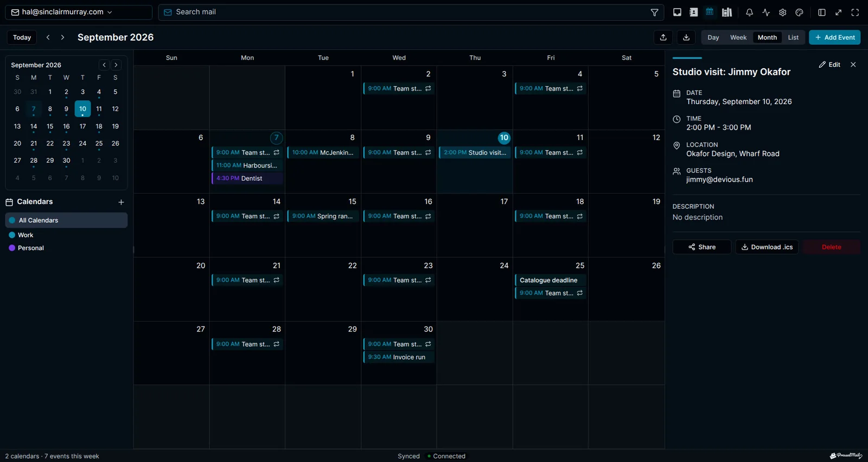
Task: Go to next month in main calendar header
Action: 62,37
